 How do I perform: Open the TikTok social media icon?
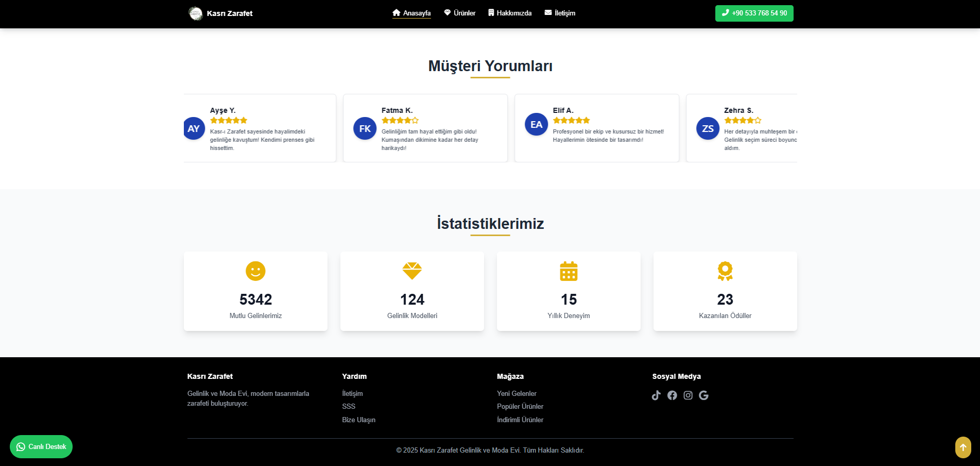click(656, 395)
